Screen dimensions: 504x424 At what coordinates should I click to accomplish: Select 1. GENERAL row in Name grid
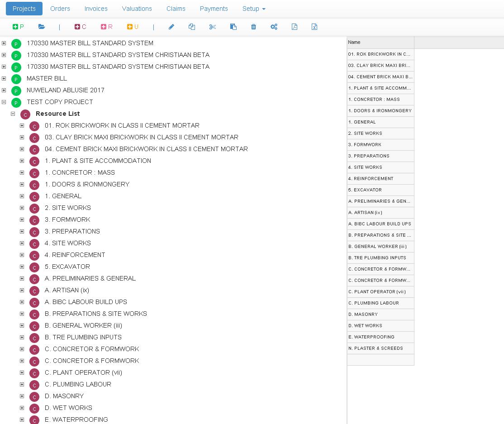(x=380, y=122)
